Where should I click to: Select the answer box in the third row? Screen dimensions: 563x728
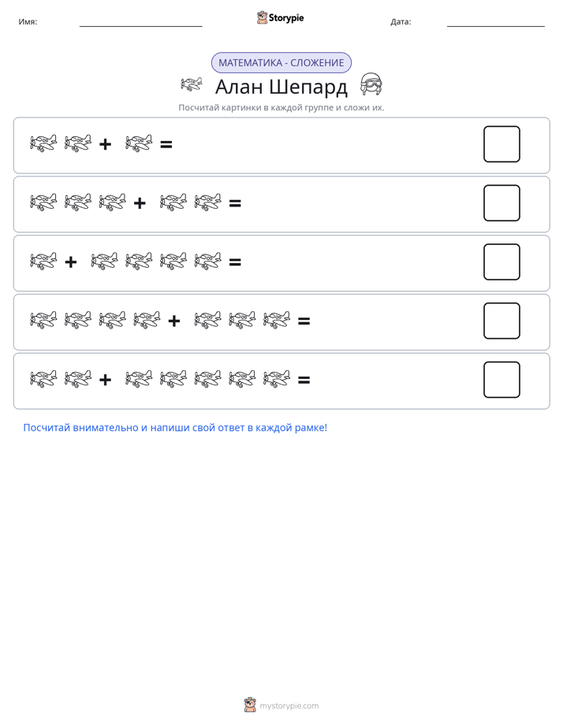(x=501, y=262)
